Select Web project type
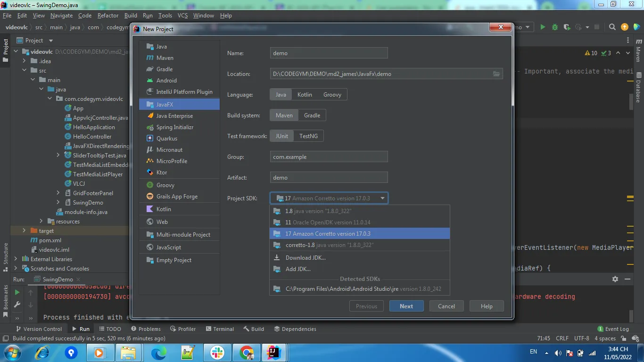The image size is (644, 362). coord(179,222)
